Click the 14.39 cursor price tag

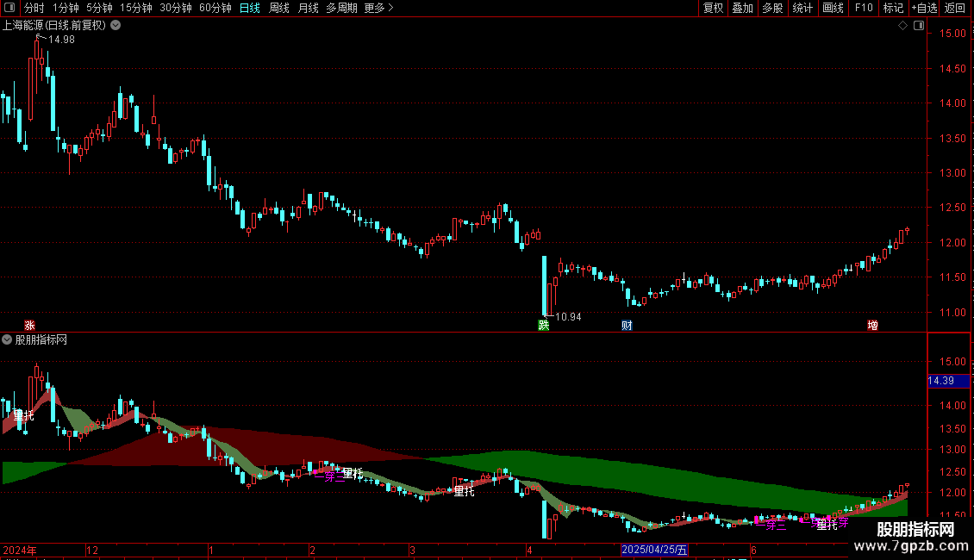pos(948,381)
